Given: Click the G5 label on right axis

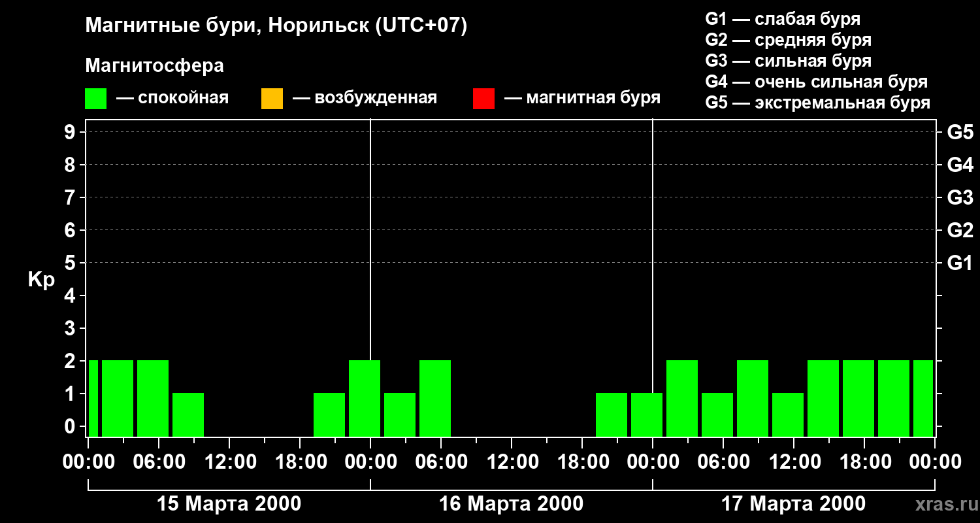Looking at the screenshot, I should tap(960, 132).
